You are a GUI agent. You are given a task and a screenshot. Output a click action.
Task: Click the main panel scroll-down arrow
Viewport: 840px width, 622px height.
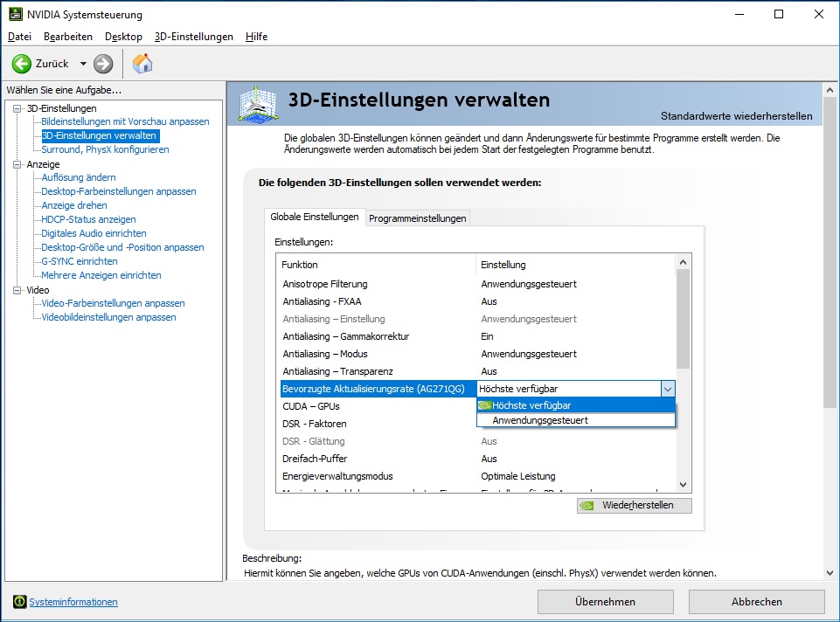coord(830,573)
